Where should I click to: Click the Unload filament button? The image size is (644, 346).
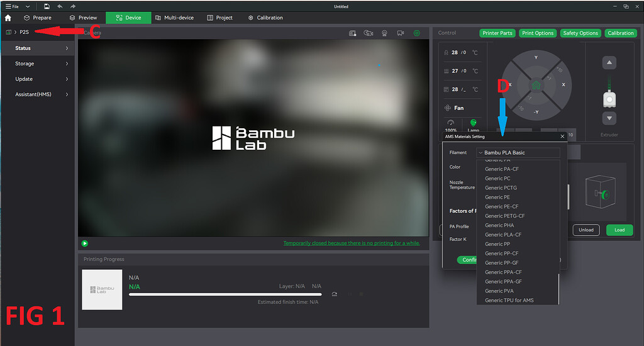(586, 230)
